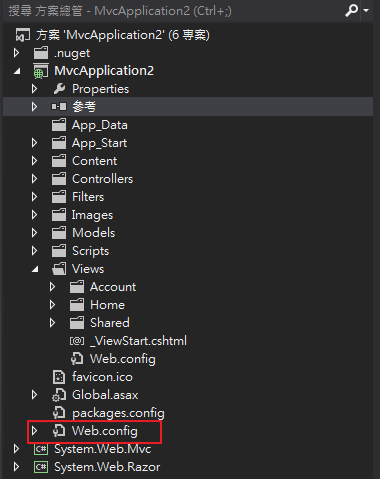Image resolution: width=380 pixels, height=479 pixels.
Task: Click the open Views folder icon
Action: 59,269
